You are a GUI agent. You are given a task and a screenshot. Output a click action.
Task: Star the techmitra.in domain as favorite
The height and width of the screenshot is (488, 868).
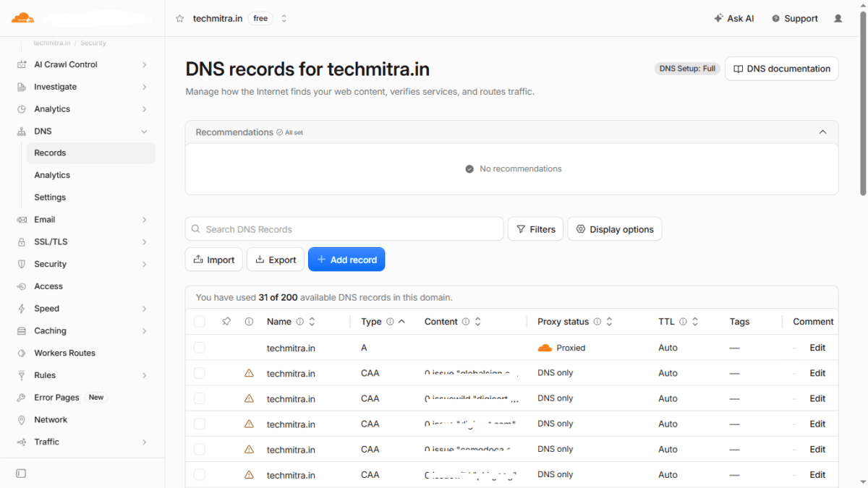coord(179,19)
